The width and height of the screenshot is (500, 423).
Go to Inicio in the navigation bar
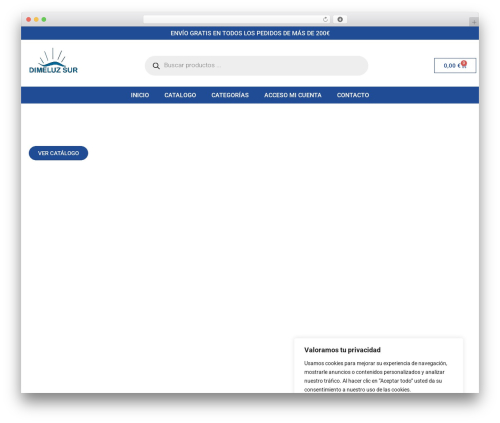tap(140, 95)
